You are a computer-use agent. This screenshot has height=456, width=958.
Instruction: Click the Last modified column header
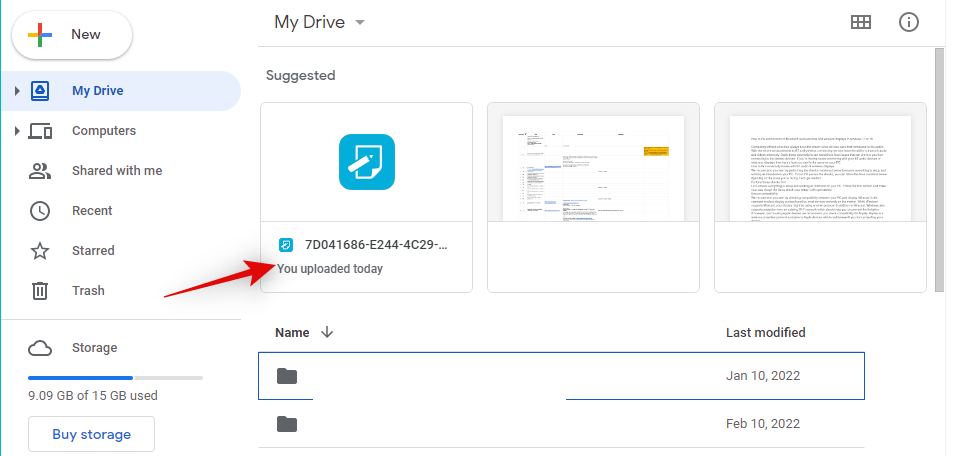click(x=765, y=332)
